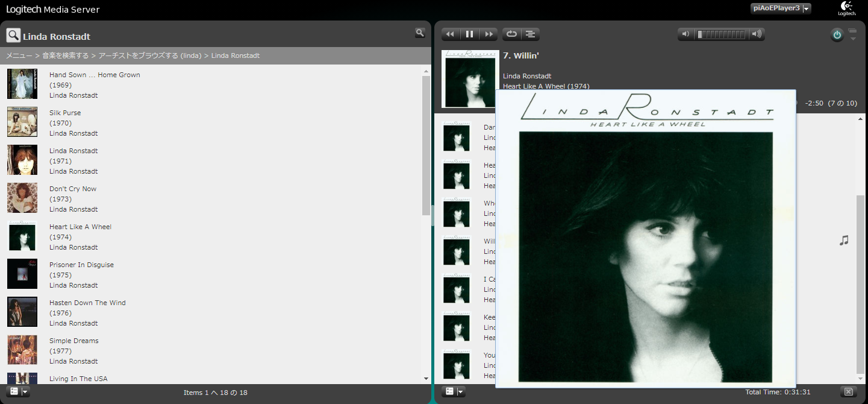This screenshot has height=404, width=868.
Task: Click the Items 1 へ 18 の 18 status
Action: coord(216,393)
